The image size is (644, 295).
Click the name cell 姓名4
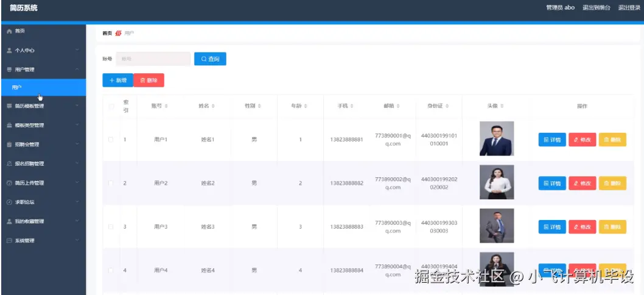208,270
